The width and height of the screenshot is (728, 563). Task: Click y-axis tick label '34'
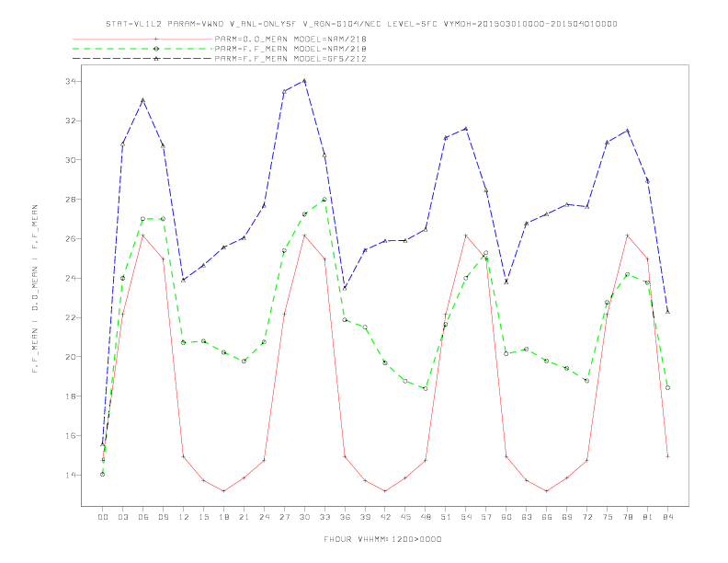click(71, 81)
